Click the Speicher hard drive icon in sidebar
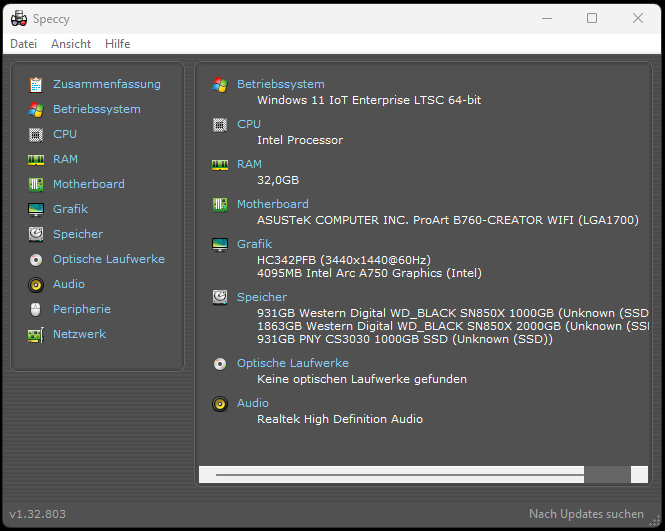The width and height of the screenshot is (665, 531). coord(36,234)
